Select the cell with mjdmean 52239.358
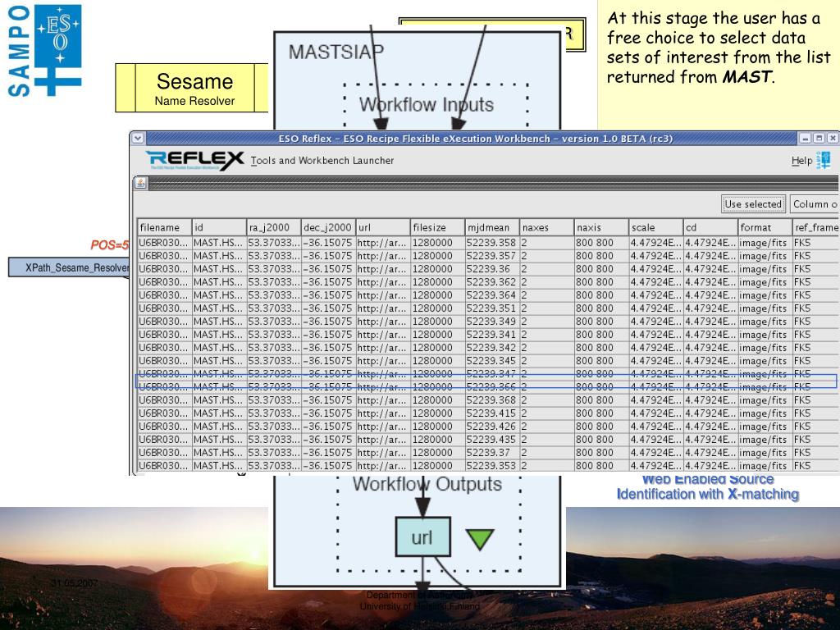Screen dimensions: 840x630 (x=492, y=243)
